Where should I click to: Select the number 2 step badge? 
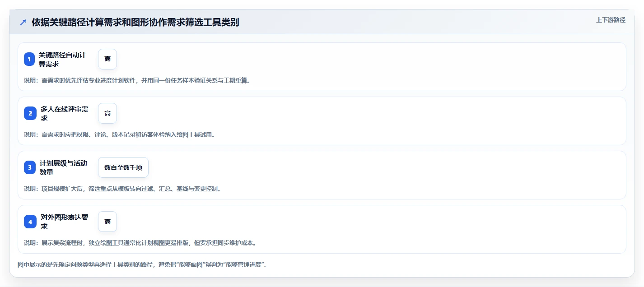tap(30, 113)
